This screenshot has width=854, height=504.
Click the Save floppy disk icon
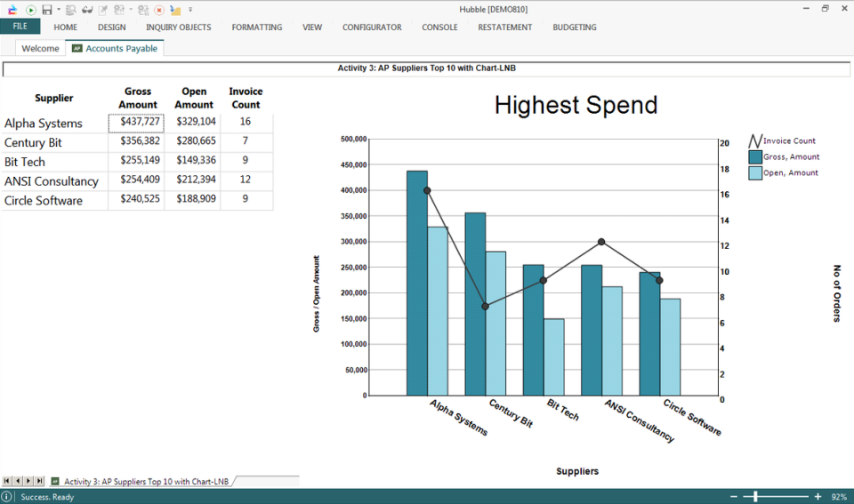(46, 9)
